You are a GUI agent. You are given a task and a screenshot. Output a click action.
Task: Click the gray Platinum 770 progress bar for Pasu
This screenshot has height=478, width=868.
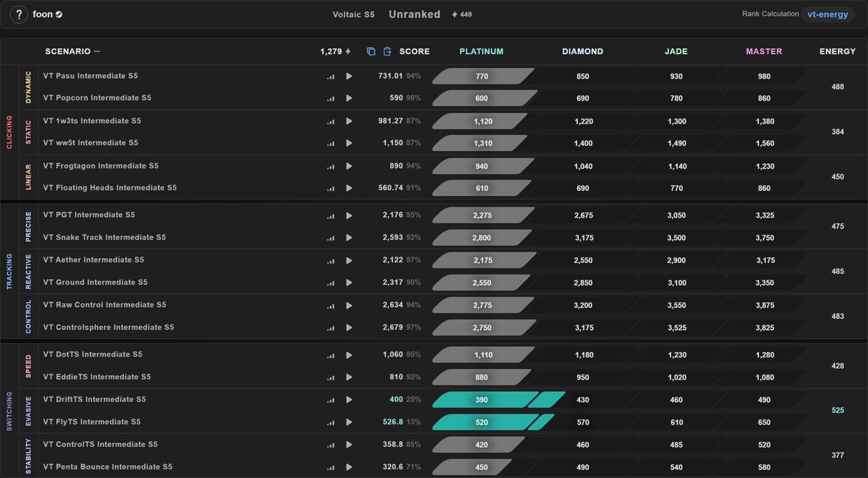pos(483,77)
